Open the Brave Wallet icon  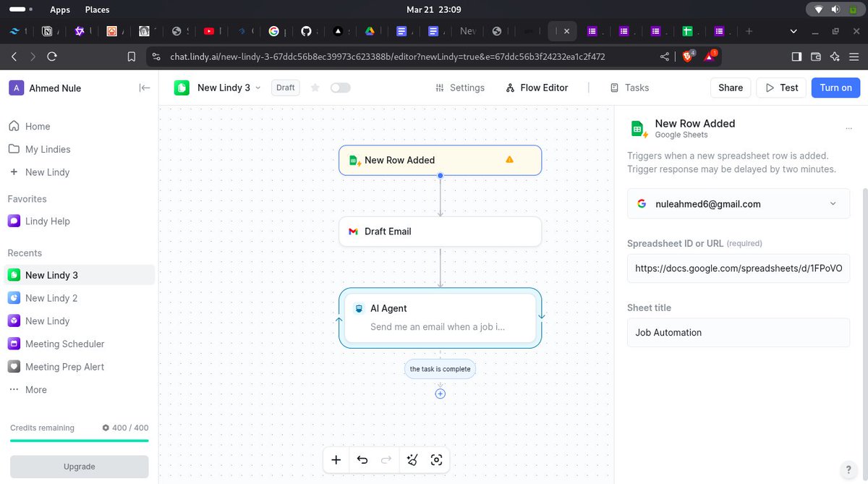tap(816, 56)
